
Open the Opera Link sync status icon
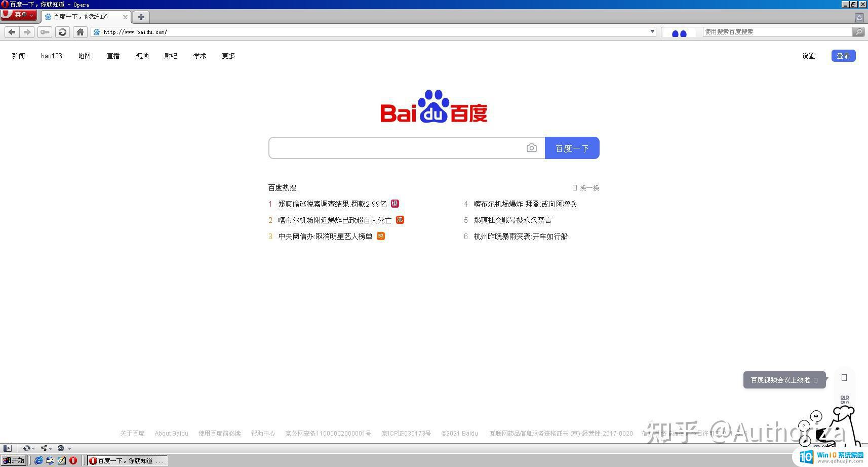click(26, 448)
